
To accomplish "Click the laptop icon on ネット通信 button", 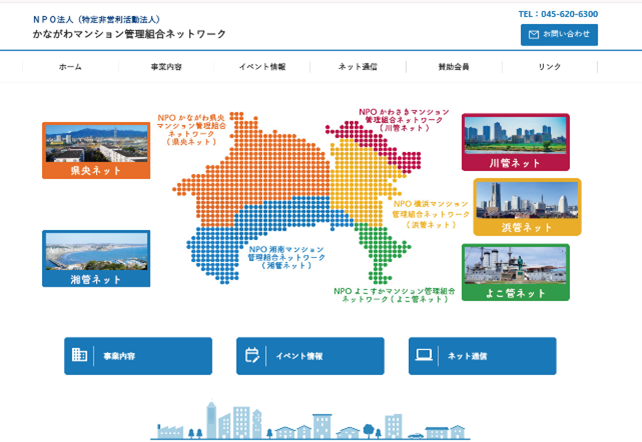I will [x=424, y=355].
